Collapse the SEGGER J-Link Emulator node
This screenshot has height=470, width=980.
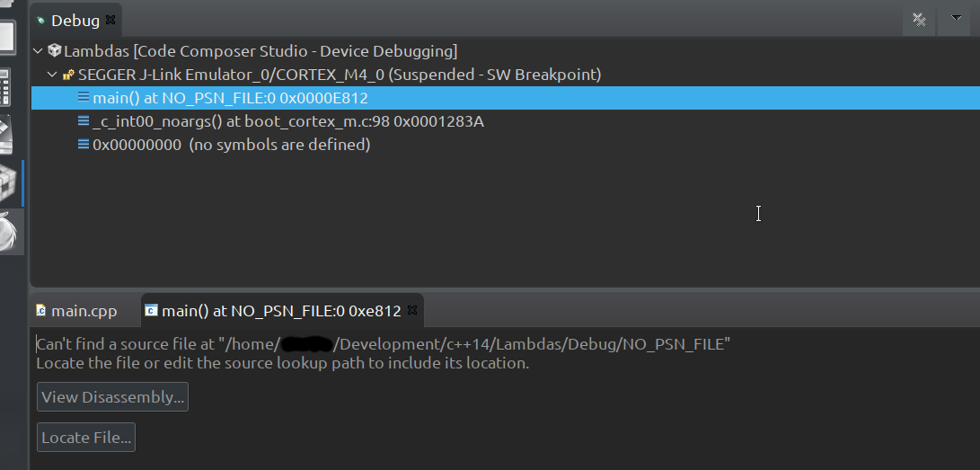pos(52,75)
